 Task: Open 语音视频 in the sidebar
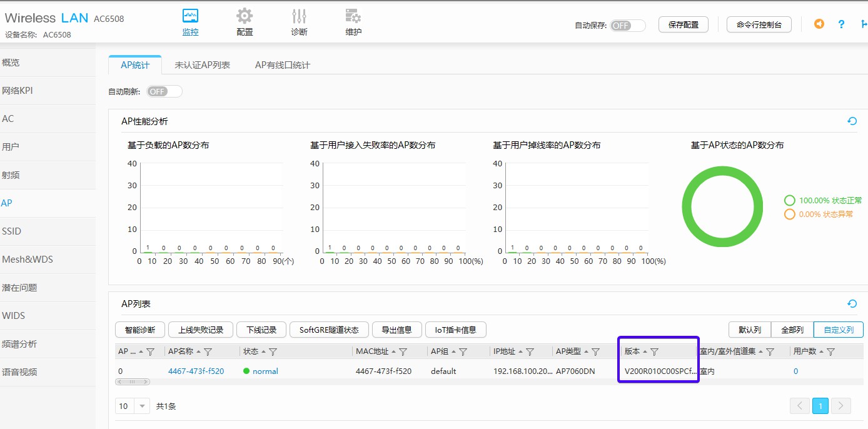(48, 372)
